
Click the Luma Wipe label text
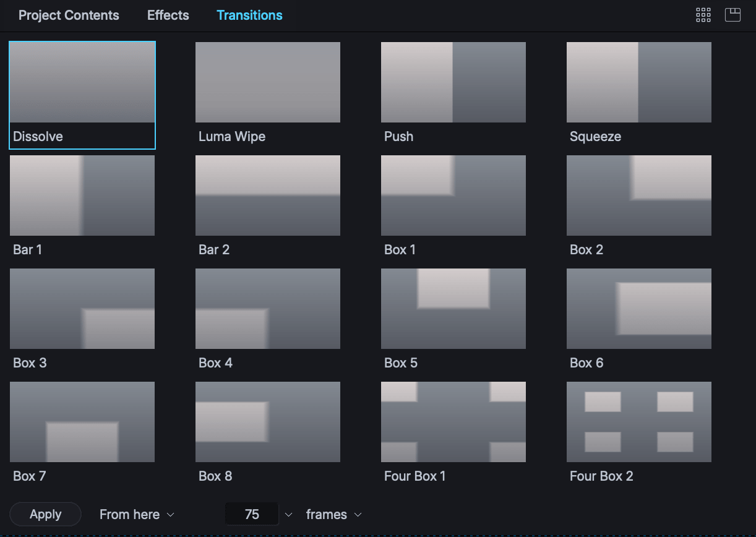[232, 136]
